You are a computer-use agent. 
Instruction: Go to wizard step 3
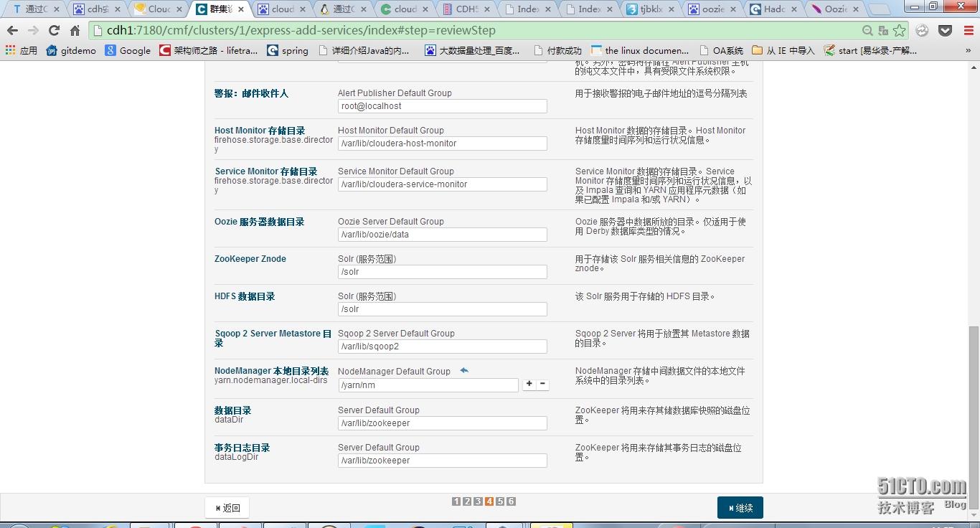point(478,501)
